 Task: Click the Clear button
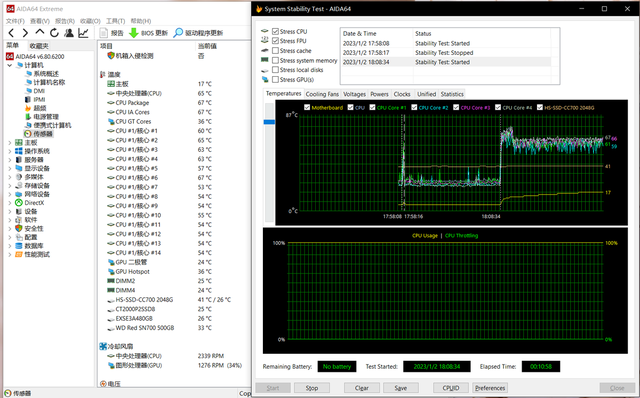(x=362, y=388)
